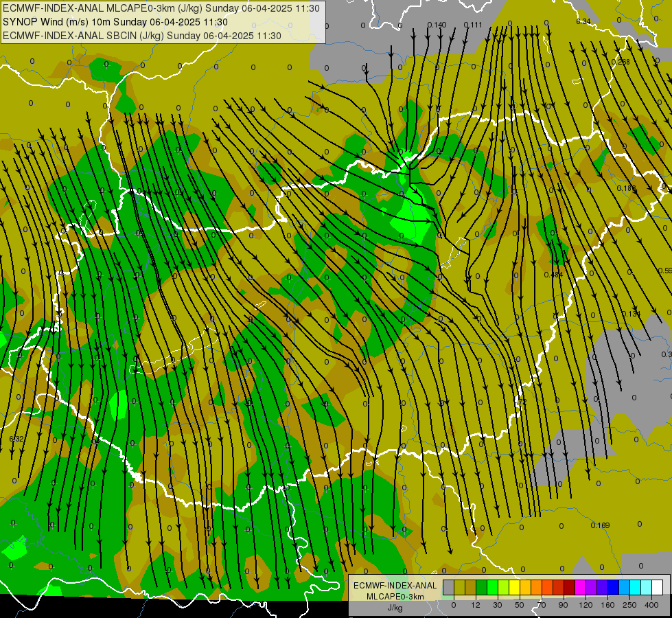This screenshot has height=618, width=672.
Task: Pick the purple legend swatch after 120
Action: pos(592,587)
